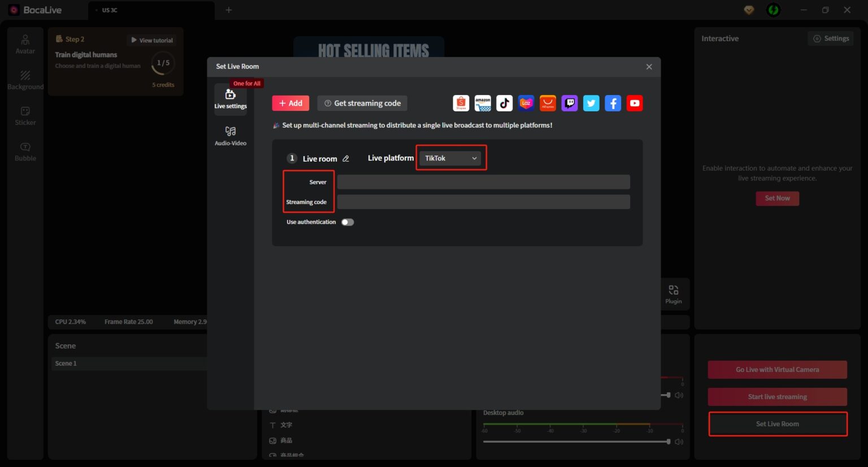This screenshot has height=467, width=868.
Task: Enable the Use authentication toggle
Action: (348, 222)
